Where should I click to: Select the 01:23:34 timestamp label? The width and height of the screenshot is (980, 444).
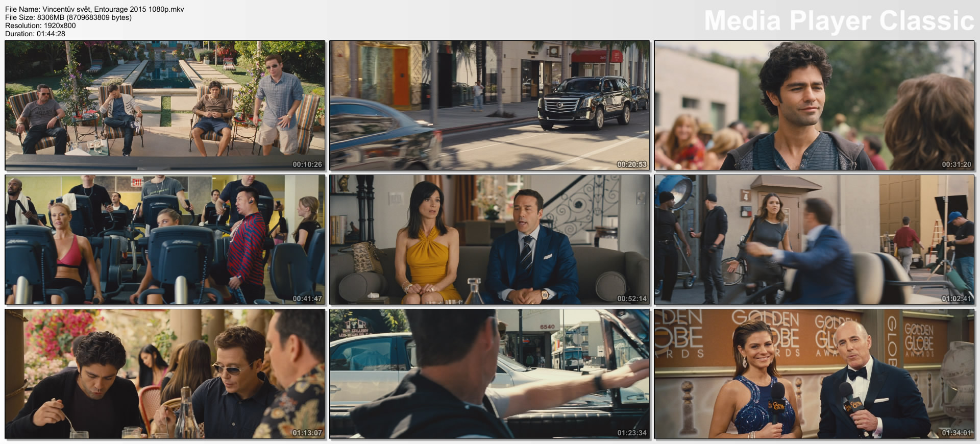point(632,433)
